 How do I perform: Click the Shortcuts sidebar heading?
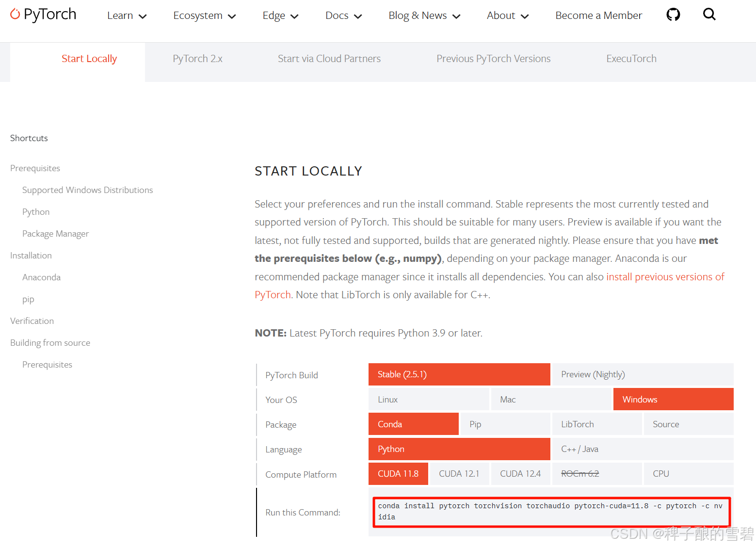point(29,138)
